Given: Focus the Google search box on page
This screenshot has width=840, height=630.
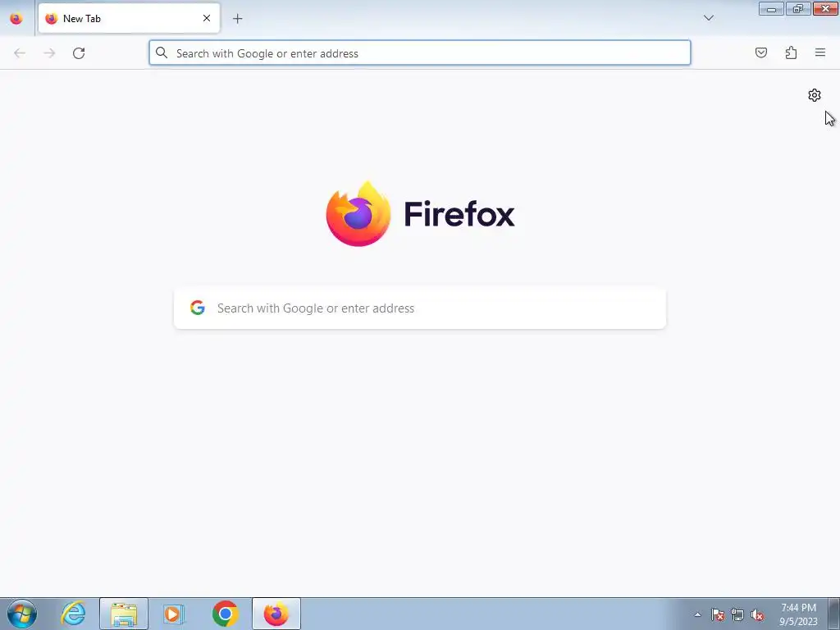Looking at the screenshot, I should (419, 308).
